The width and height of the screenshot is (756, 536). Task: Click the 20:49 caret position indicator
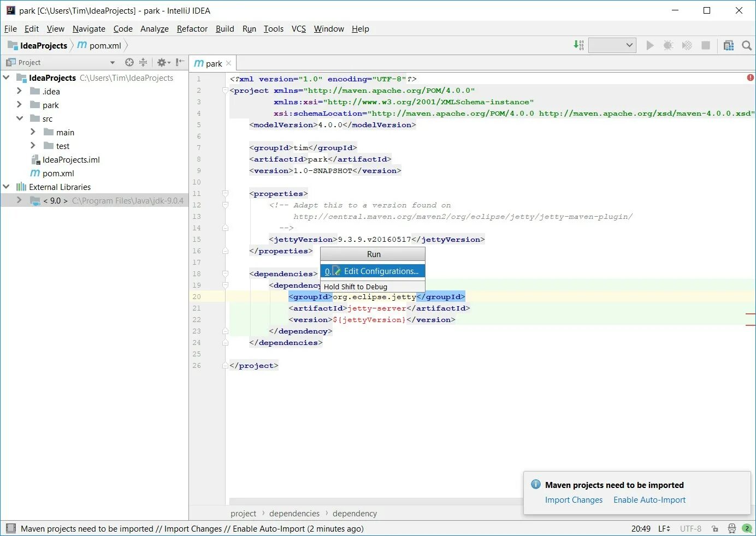[x=641, y=528]
